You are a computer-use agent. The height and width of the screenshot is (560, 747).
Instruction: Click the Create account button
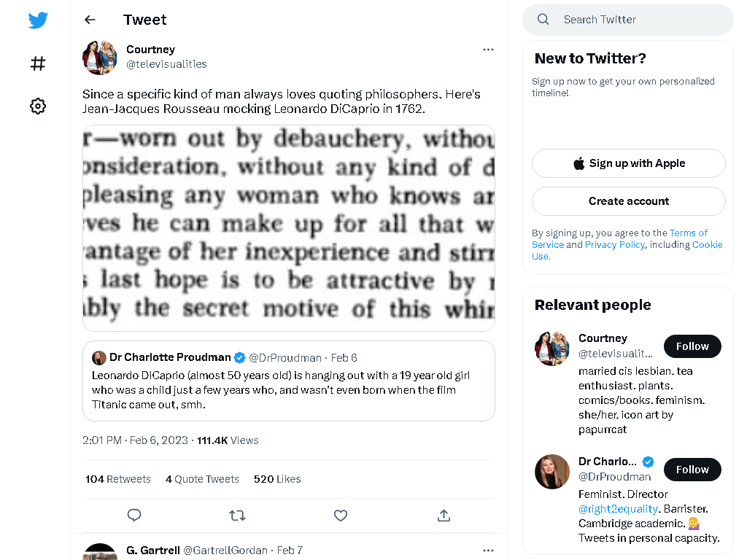point(629,201)
